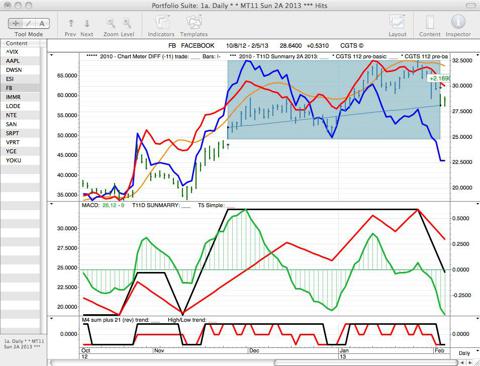The width and height of the screenshot is (480, 366).
Task: Select YGE in the Content list
Action: [21, 151]
